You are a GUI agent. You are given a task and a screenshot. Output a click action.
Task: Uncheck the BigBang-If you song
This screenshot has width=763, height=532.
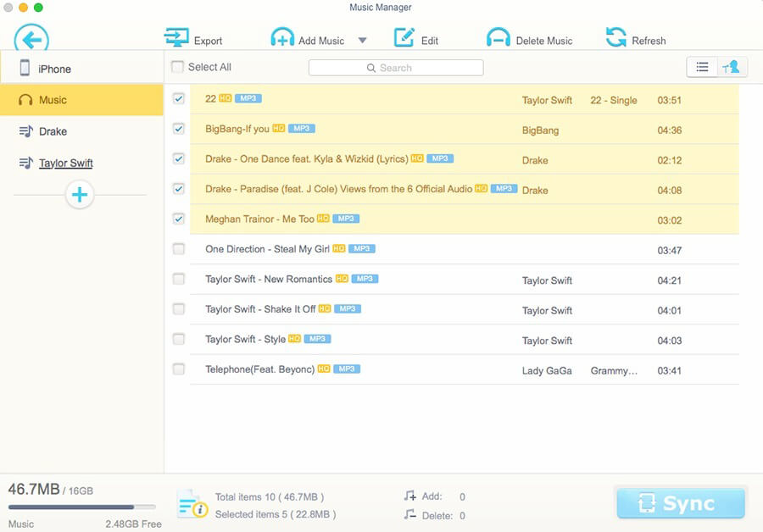178,129
